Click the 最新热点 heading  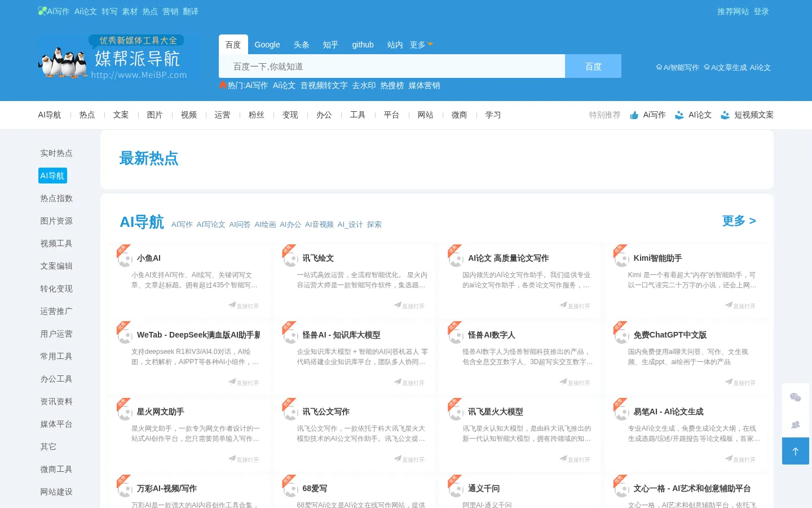pyautogui.click(x=149, y=159)
